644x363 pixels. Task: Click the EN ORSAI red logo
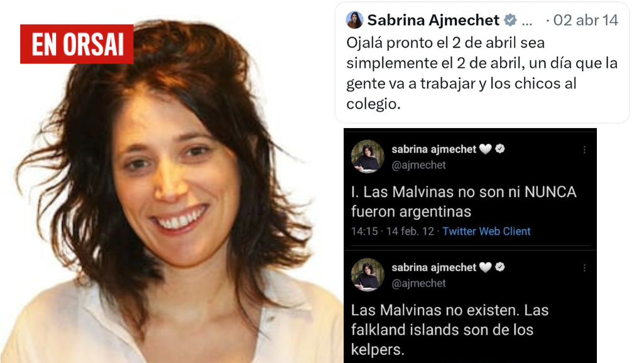pyautogui.click(x=77, y=44)
